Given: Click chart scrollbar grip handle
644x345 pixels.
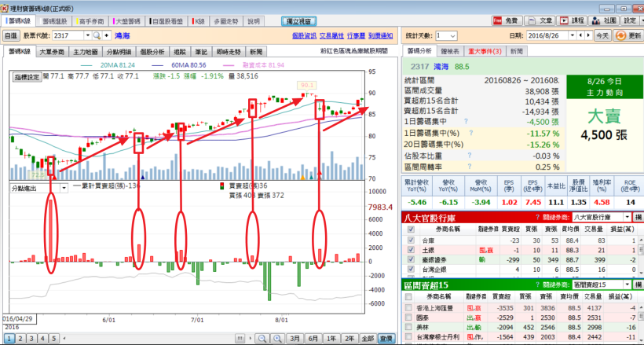Looking at the screenshot, I should 240,339.
